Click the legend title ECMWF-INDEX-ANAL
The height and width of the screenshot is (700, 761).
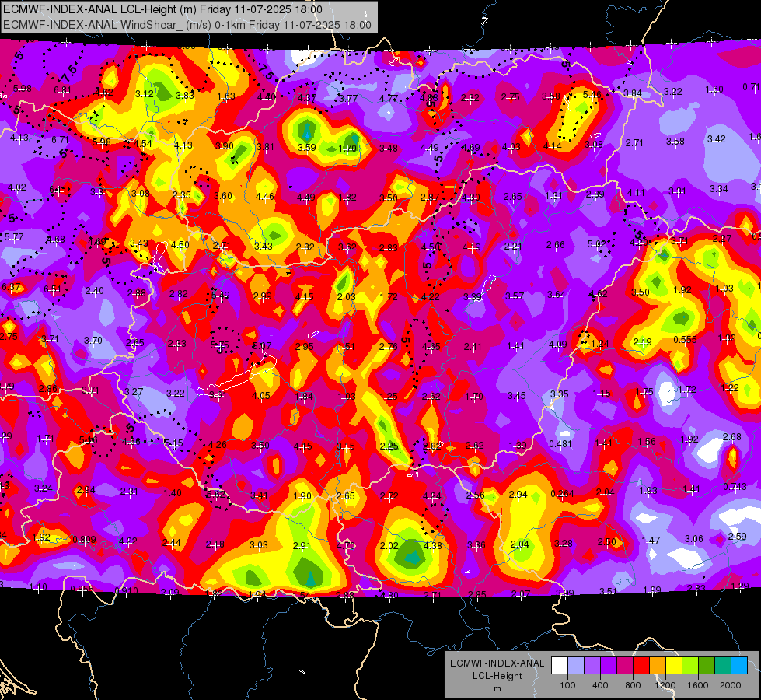[497, 663]
